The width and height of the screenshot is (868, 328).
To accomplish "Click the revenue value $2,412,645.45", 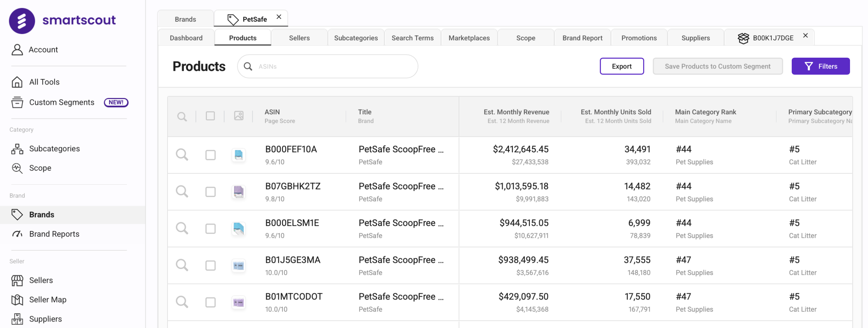I will click(521, 149).
